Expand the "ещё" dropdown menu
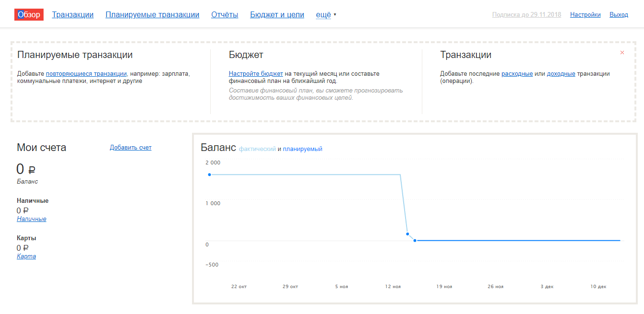Screen dimensions: 644x314 pos(326,15)
